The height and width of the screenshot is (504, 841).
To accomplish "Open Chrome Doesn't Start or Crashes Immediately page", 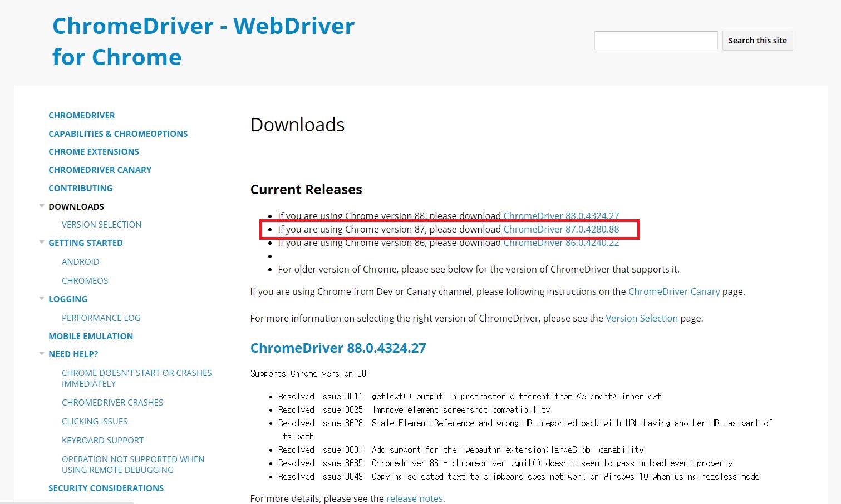I will (x=136, y=378).
